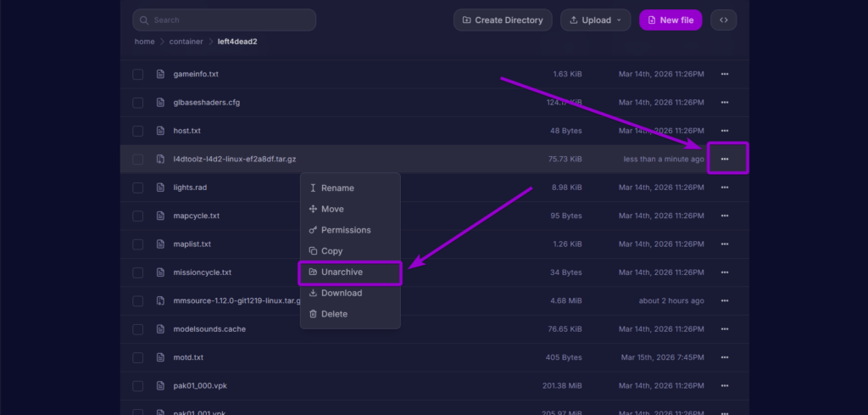Open the three-dot menu for maplist.txt
The width and height of the screenshot is (868, 415).
(x=725, y=244)
